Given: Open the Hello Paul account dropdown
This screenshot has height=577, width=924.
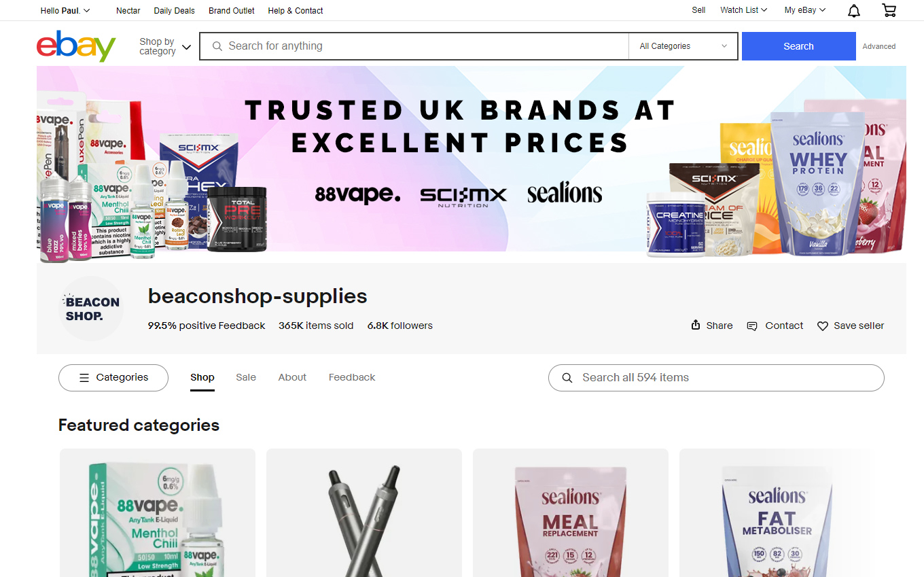Looking at the screenshot, I should tap(65, 10).
